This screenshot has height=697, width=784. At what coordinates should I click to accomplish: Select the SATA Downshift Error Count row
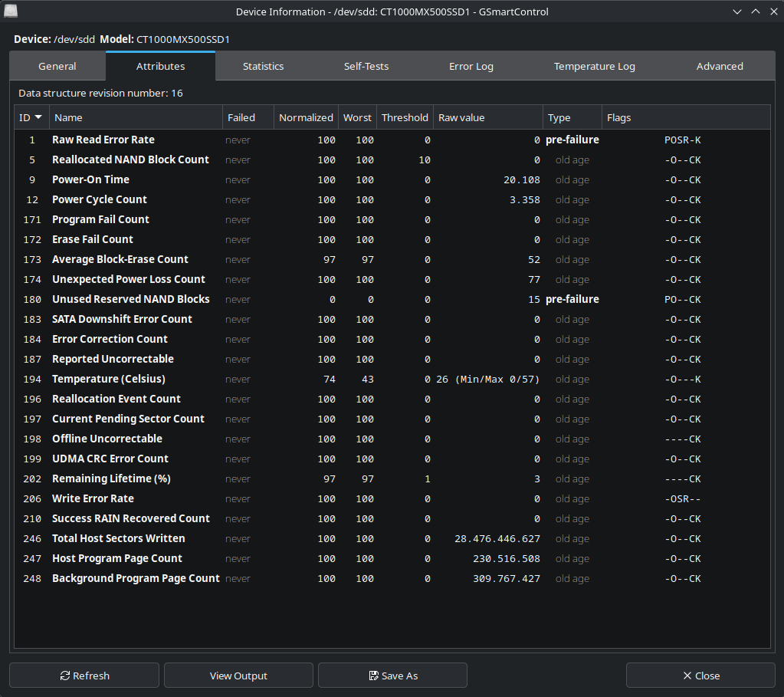(x=392, y=319)
